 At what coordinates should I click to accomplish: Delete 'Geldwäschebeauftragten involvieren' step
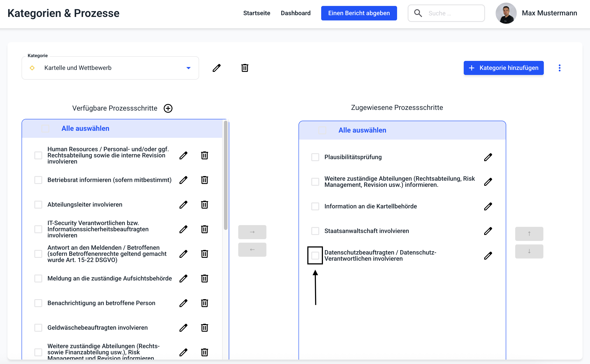click(x=204, y=328)
